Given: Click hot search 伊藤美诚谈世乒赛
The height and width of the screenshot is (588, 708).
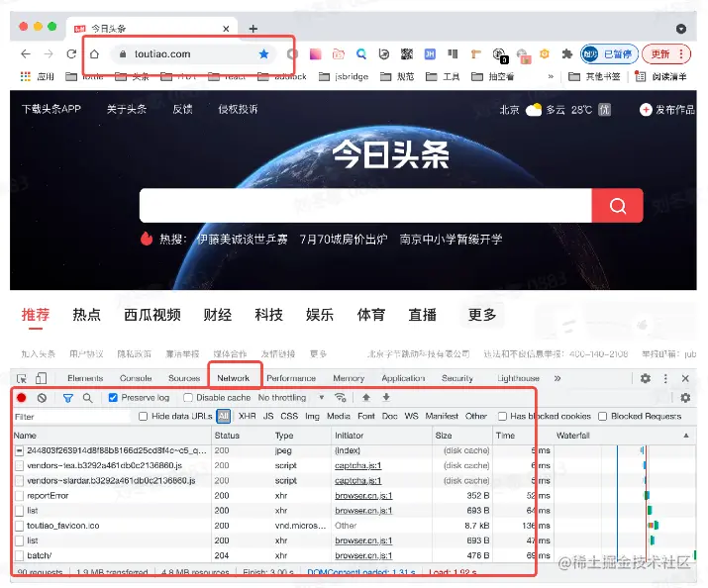Looking at the screenshot, I should click(x=243, y=240).
